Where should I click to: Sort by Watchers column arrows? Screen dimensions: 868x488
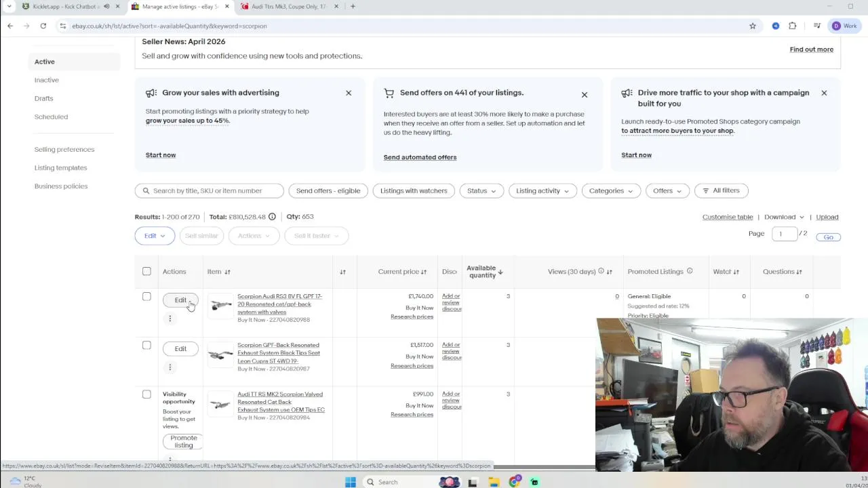coord(736,272)
